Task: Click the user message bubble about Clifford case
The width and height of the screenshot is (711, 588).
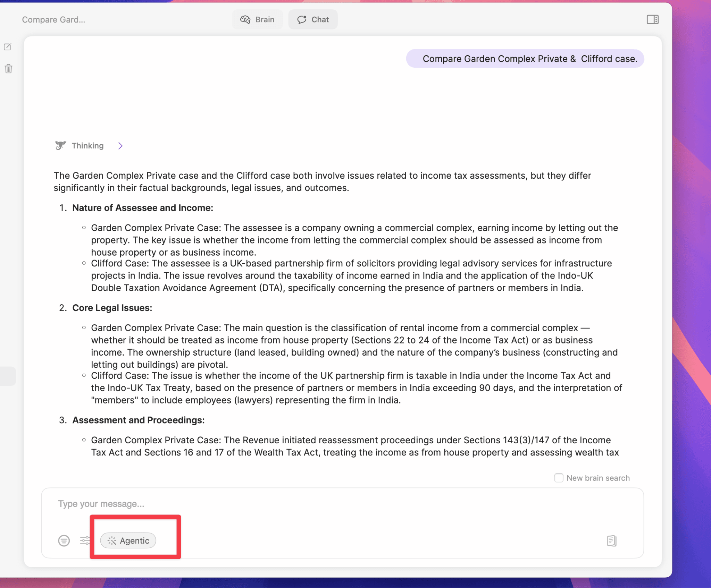Action: 525,59
